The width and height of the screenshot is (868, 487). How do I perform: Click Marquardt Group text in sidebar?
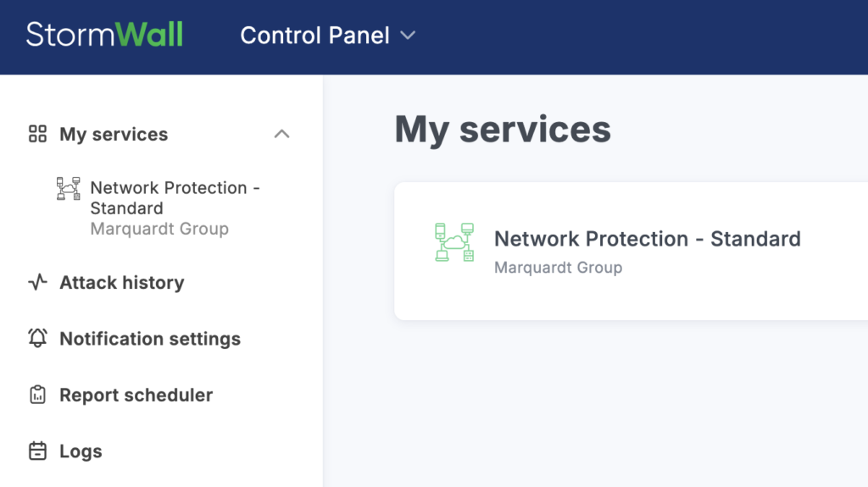click(x=159, y=229)
